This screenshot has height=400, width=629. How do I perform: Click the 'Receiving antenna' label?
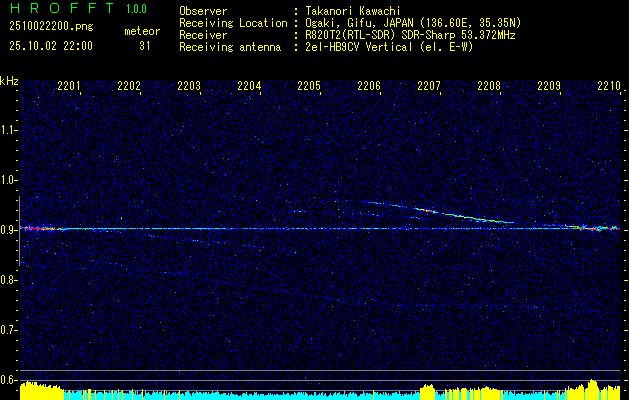coord(230,47)
